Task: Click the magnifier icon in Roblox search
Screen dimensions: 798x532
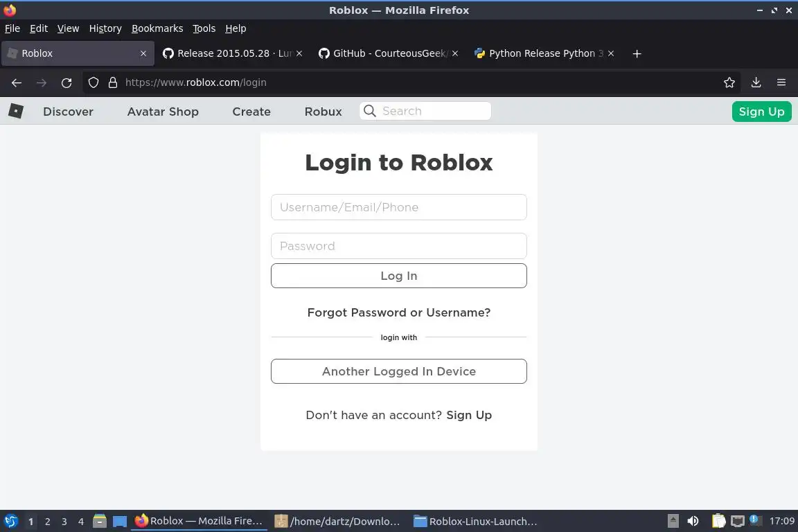Action: click(370, 111)
